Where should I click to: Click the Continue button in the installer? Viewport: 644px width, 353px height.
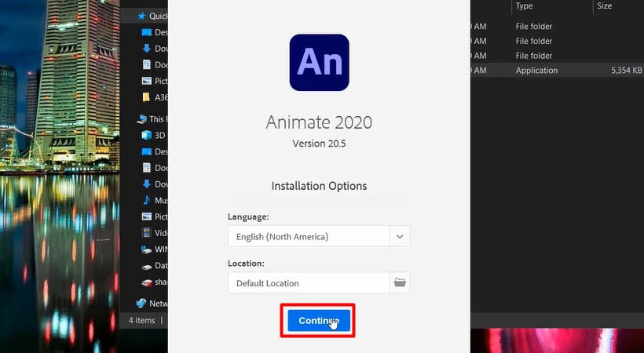click(x=319, y=321)
